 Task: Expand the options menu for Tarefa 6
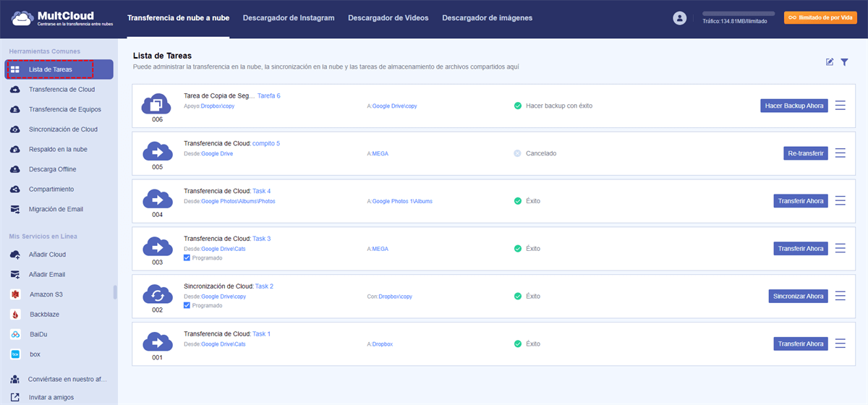tap(840, 106)
